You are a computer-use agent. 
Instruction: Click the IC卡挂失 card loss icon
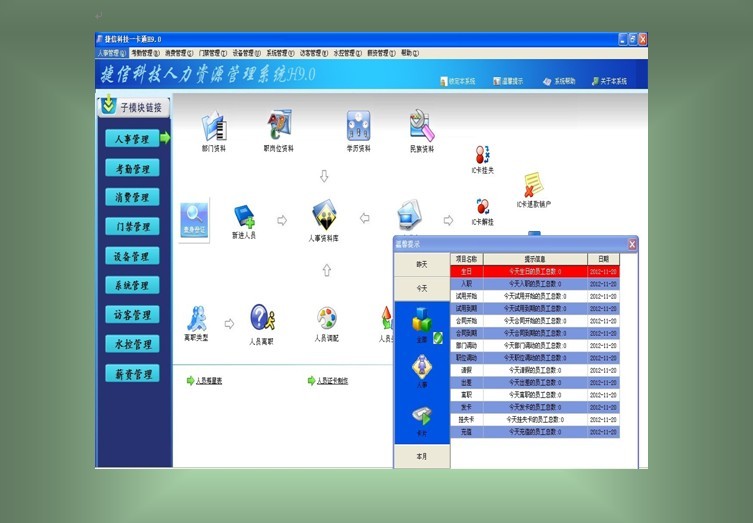[x=482, y=156]
